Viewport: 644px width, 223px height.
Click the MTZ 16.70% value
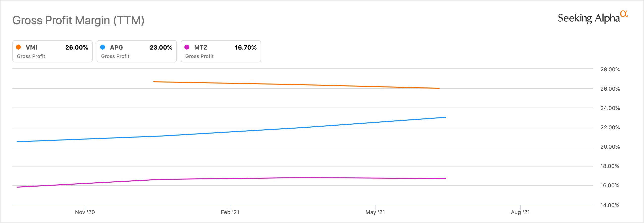click(245, 48)
